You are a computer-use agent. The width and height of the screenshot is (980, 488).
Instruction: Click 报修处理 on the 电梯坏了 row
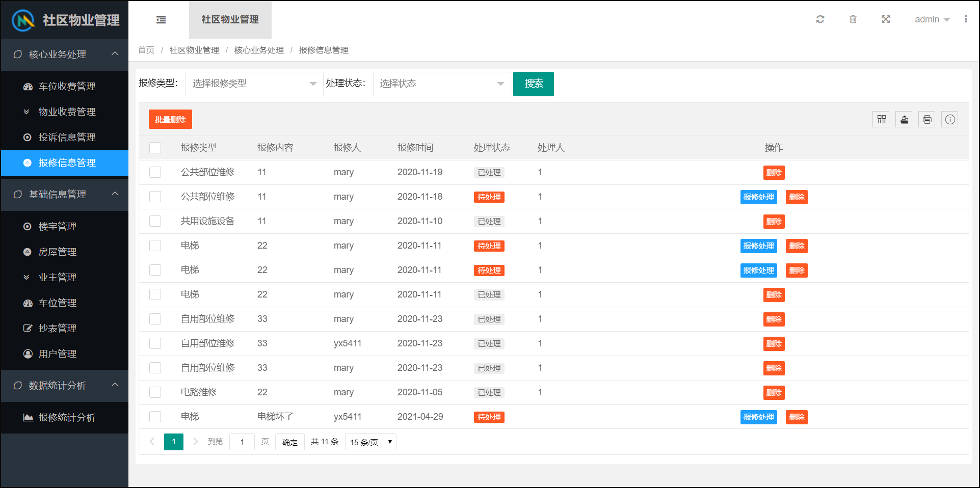[758, 417]
